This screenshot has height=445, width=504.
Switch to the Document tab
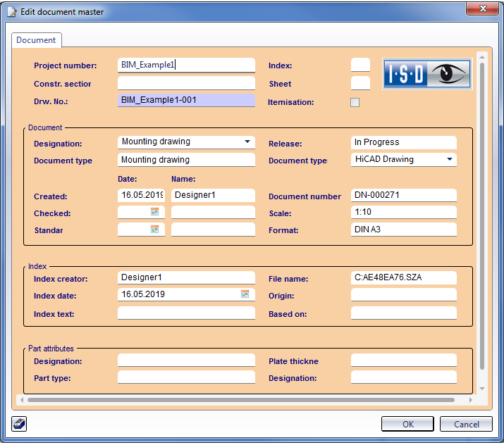click(36, 40)
